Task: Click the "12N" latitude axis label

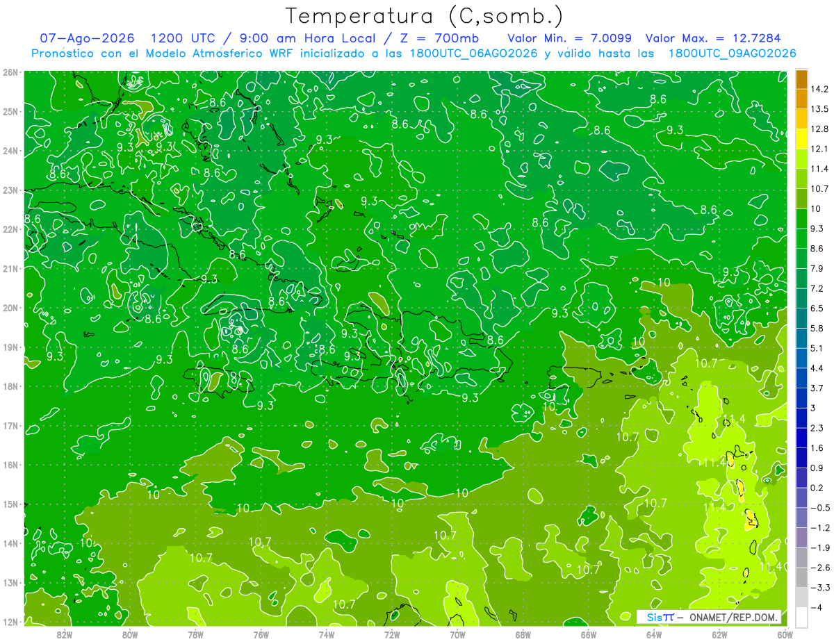Action: click(x=11, y=622)
